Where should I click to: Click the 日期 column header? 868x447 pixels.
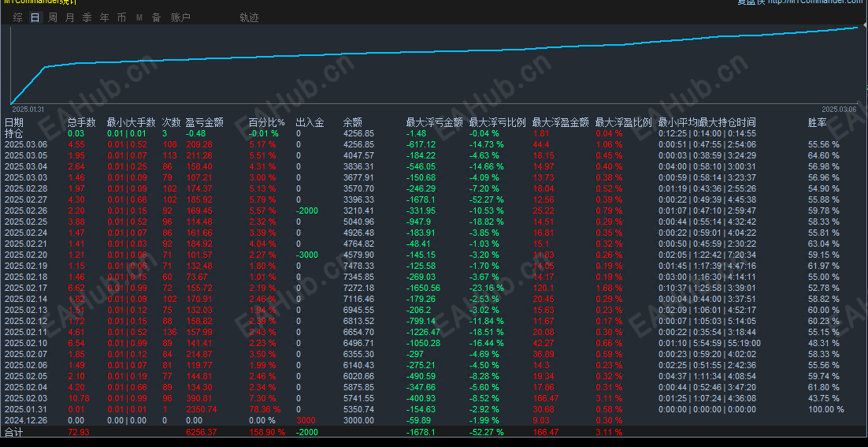14,122
